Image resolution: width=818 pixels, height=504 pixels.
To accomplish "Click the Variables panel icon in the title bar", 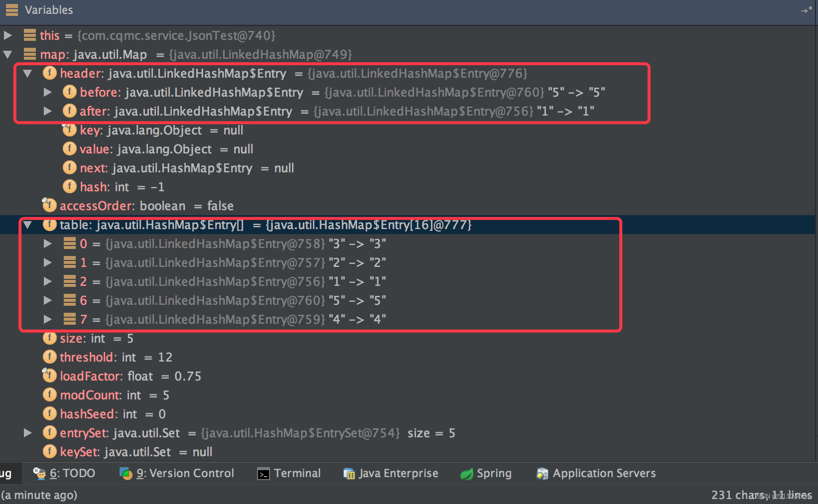I will (11, 10).
